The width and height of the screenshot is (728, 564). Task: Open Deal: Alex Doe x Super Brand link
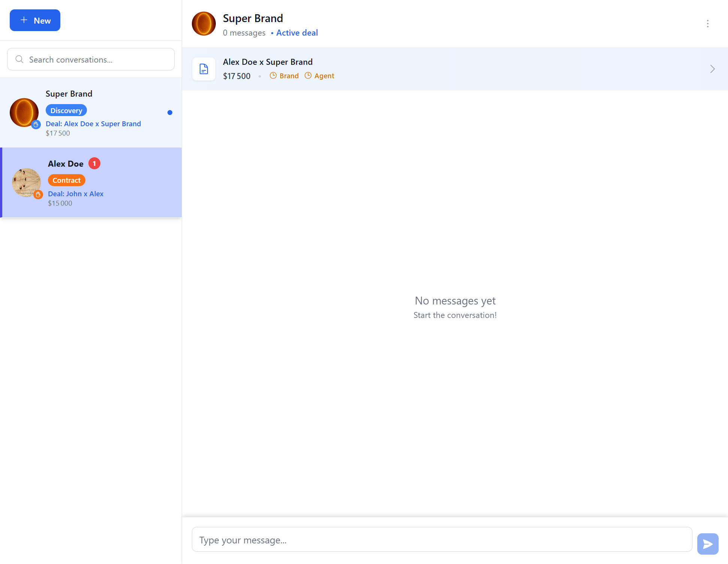click(93, 124)
